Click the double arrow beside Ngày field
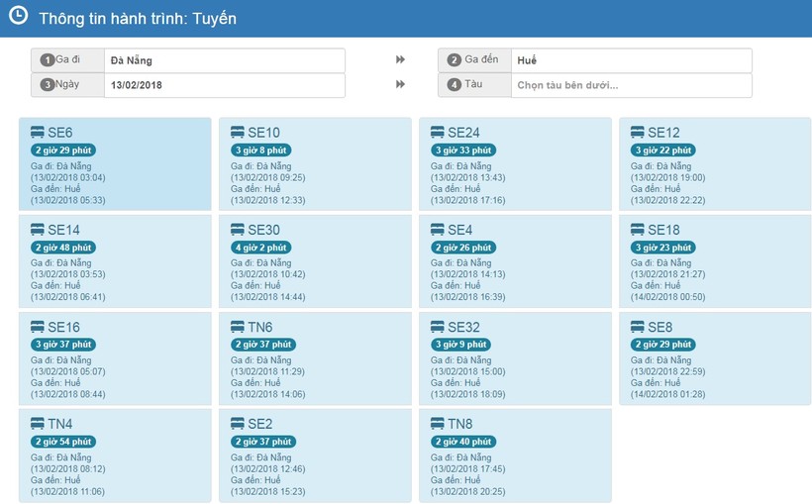 point(400,85)
